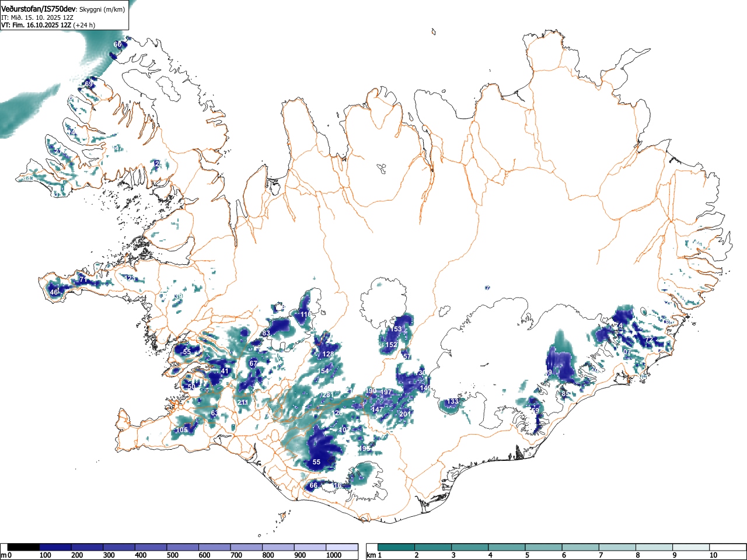Screen dimensions: 747x560
Task: Click the 'km' unit label on legend
Action: click(371, 555)
